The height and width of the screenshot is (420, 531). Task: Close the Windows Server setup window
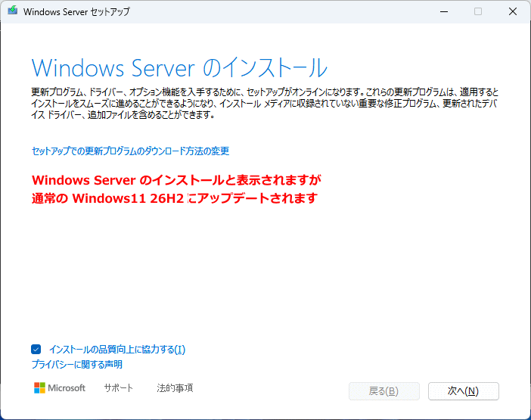coord(513,11)
